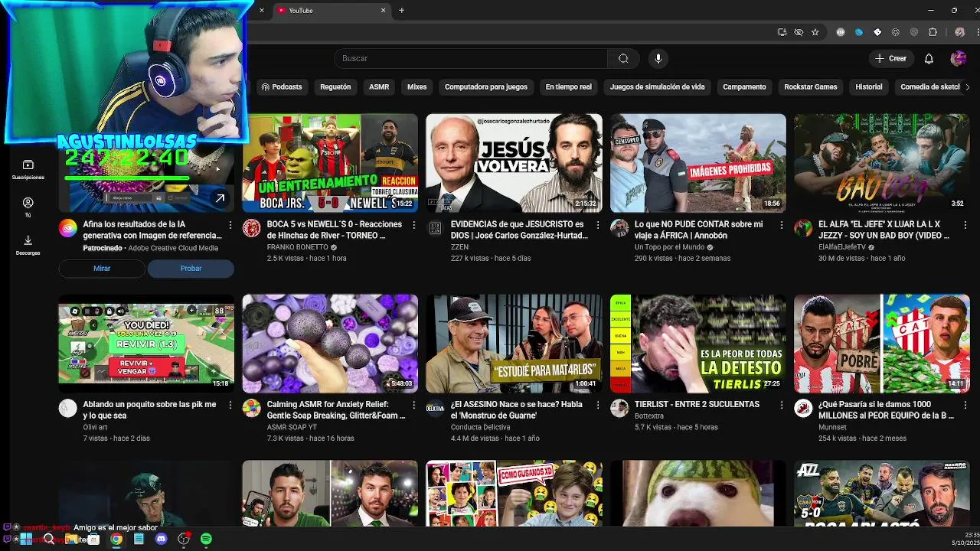Click the install app icon in address bar
Image resolution: width=980 pixels, height=551 pixels.
(x=782, y=32)
